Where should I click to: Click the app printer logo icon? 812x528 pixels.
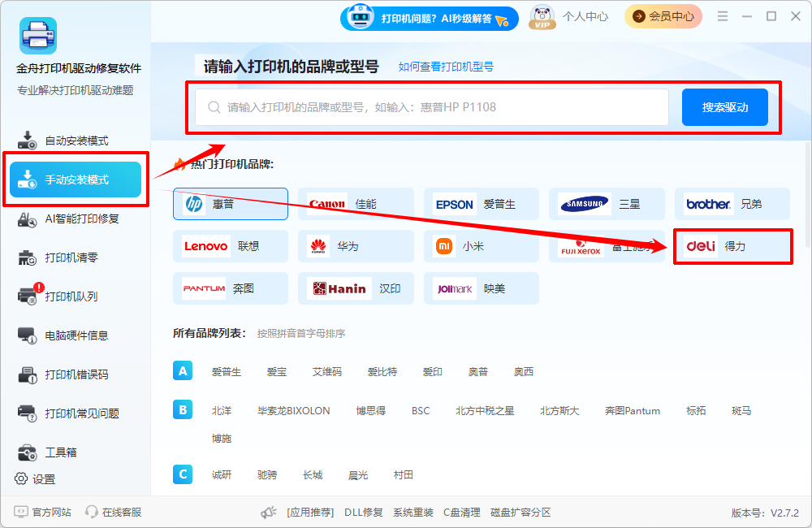38,36
